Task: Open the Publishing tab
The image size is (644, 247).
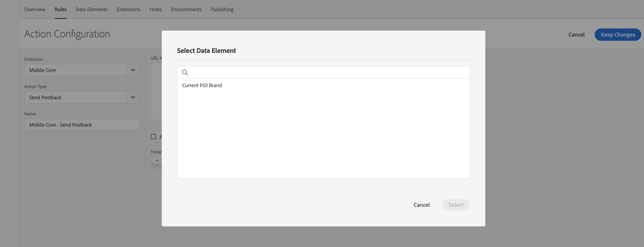Action: click(222, 9)
